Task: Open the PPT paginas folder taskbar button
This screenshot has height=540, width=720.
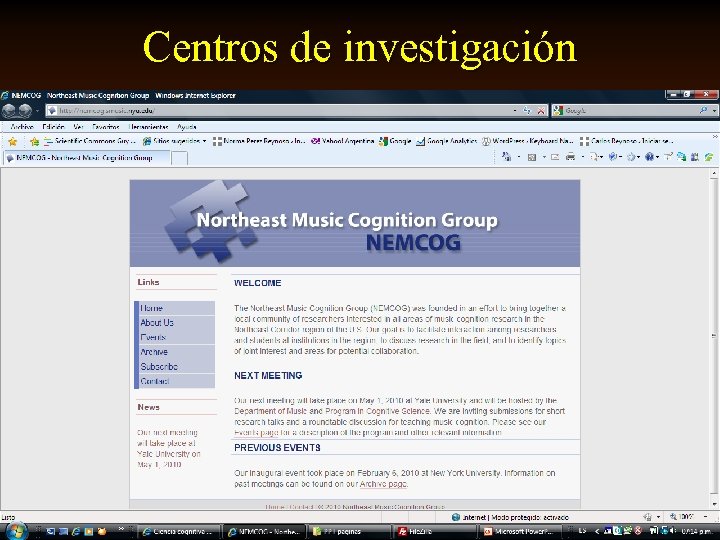Action: pyautogui.click(x=349, y=531)
